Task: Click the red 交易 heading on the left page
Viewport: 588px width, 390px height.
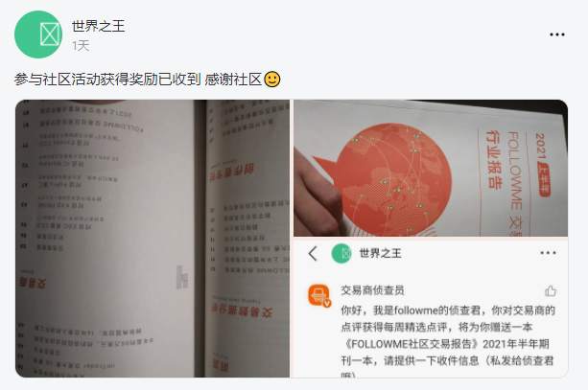Action: 33,284
